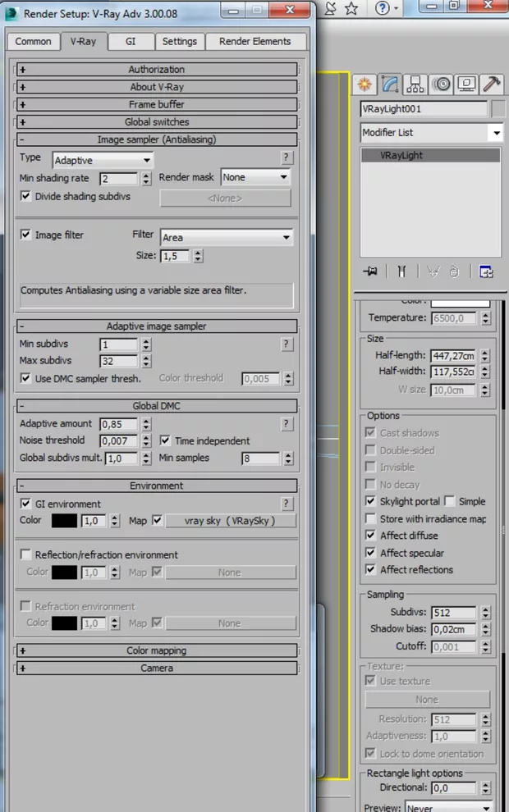Toggle Show End Result icon
The image size is (509, 812).
click(401, 271)
